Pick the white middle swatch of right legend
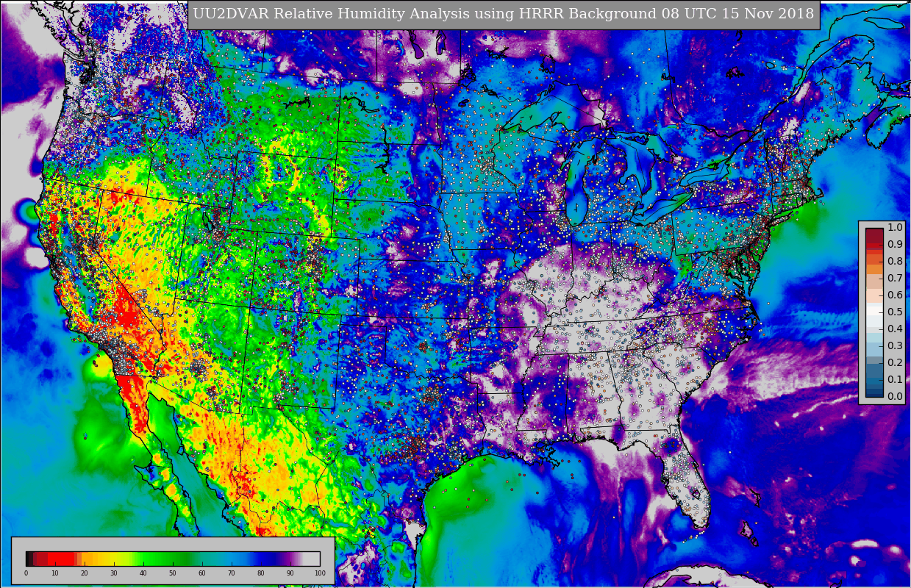Screen dimensions: 911x588 pyautogui.click(x=874, y=312)
